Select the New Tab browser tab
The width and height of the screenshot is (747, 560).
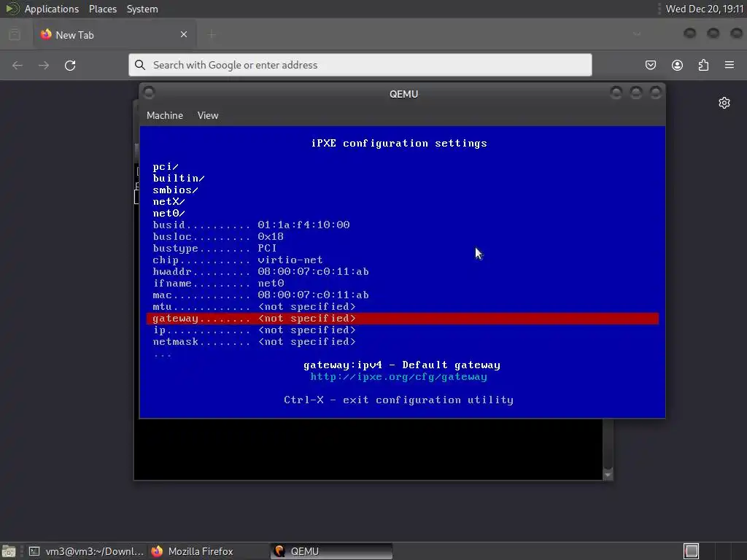(115, 34)
